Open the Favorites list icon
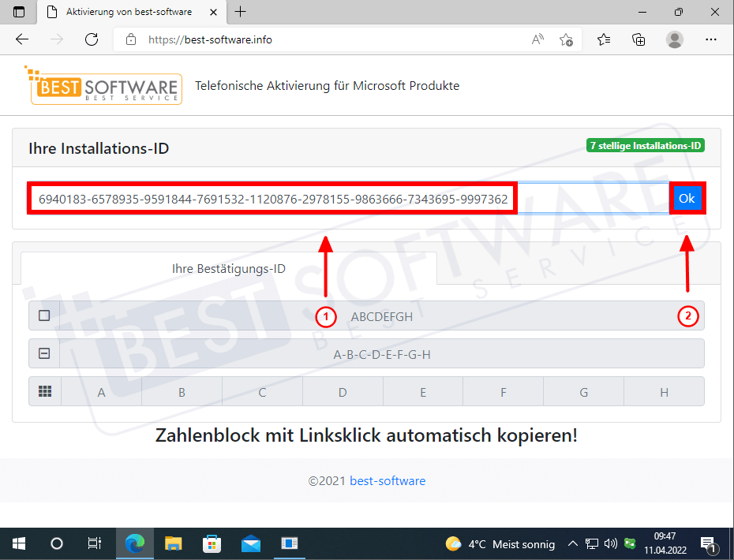The height and width of the screenshot is (560, 734). 604,39
